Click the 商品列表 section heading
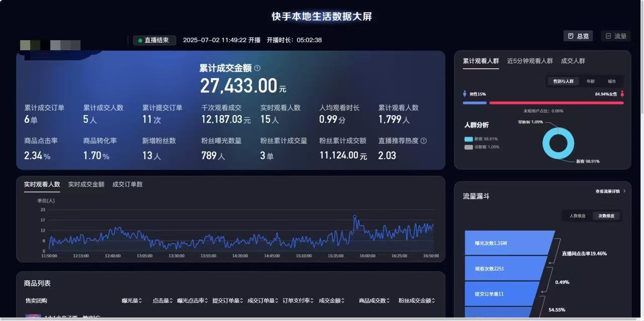Screen dimensions: 644x321 coord(37,283)
